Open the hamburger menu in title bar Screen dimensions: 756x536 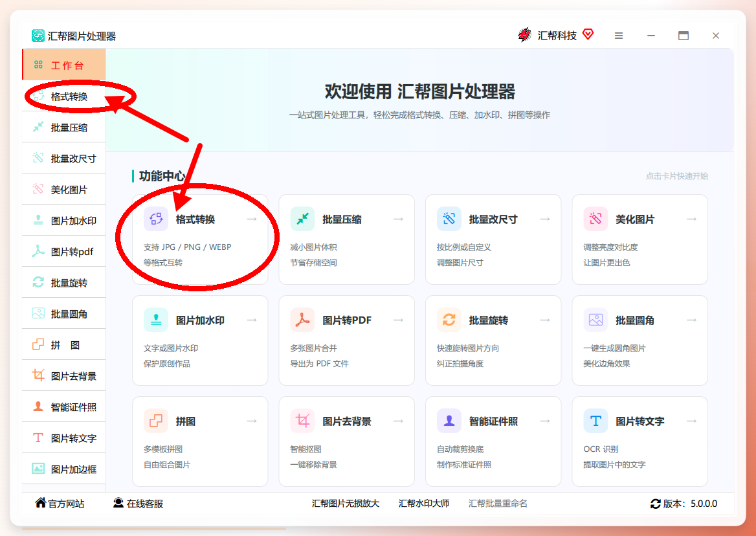click(619, 36)
